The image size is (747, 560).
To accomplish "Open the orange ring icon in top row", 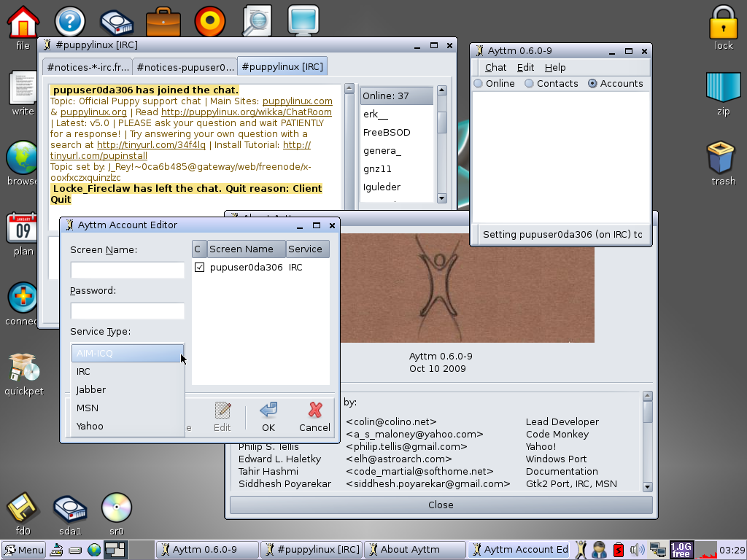I will point(210,21).
